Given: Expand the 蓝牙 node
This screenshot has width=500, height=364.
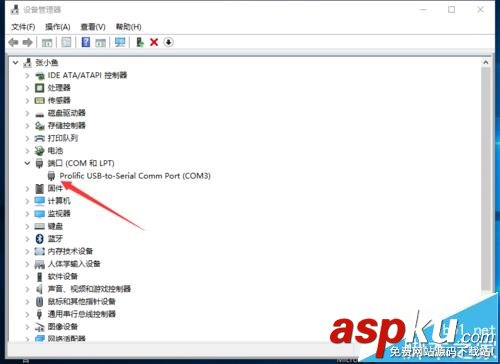Looking at the screenshot, I should coord(27,239).
